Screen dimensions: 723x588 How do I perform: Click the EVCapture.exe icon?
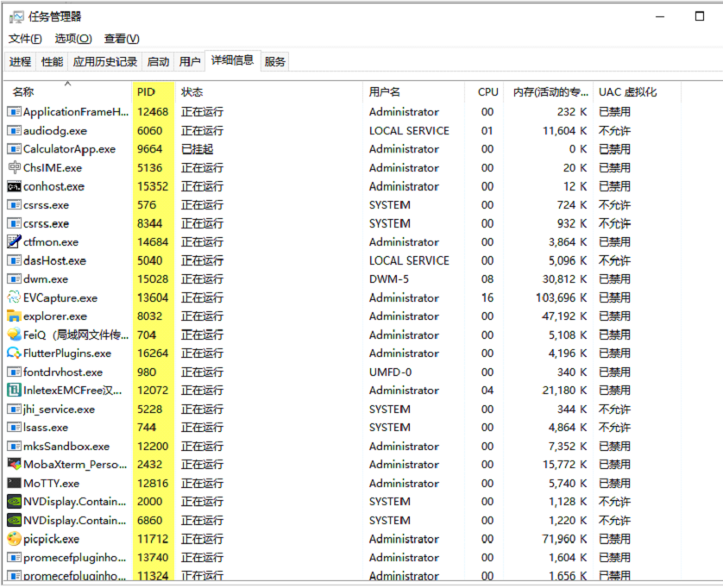click(x=15, y=297)
